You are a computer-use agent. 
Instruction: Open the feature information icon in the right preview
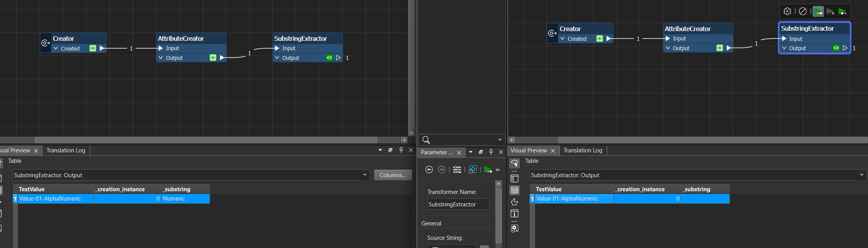click(515, 213)
